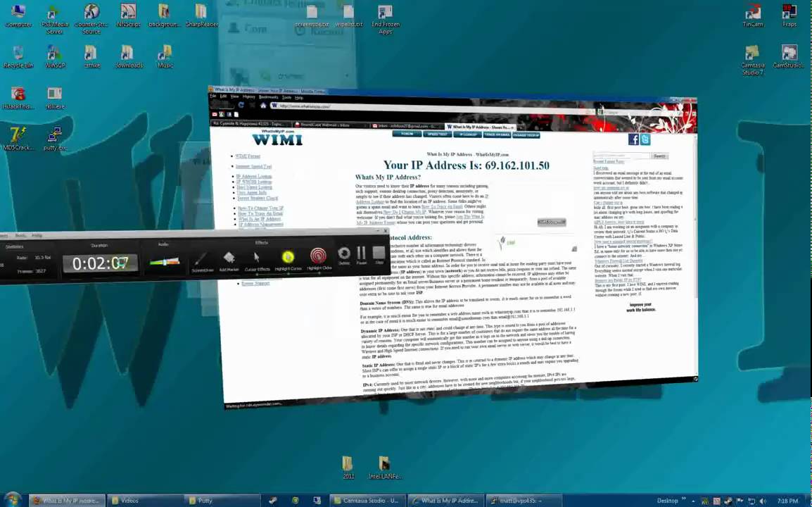Open the NNScript desktop icon

tap(128, 15)
